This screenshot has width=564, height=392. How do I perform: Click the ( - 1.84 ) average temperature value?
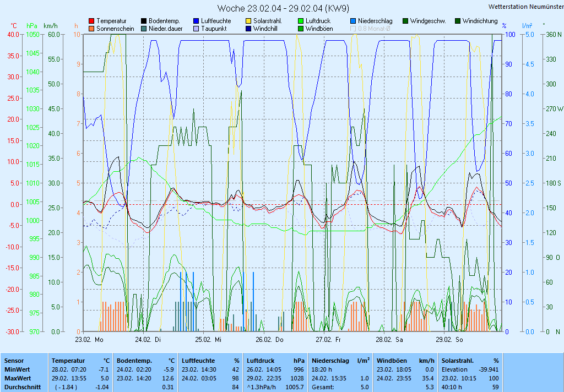click(x=66, y=388)
